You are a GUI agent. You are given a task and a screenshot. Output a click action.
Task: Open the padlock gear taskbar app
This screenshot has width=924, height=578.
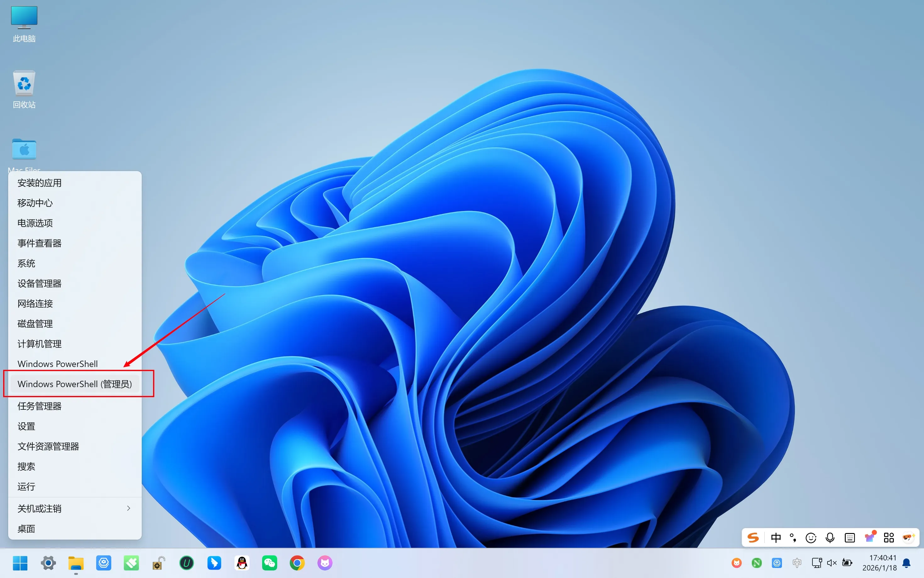pyautogui.click(x=158, y=563)
